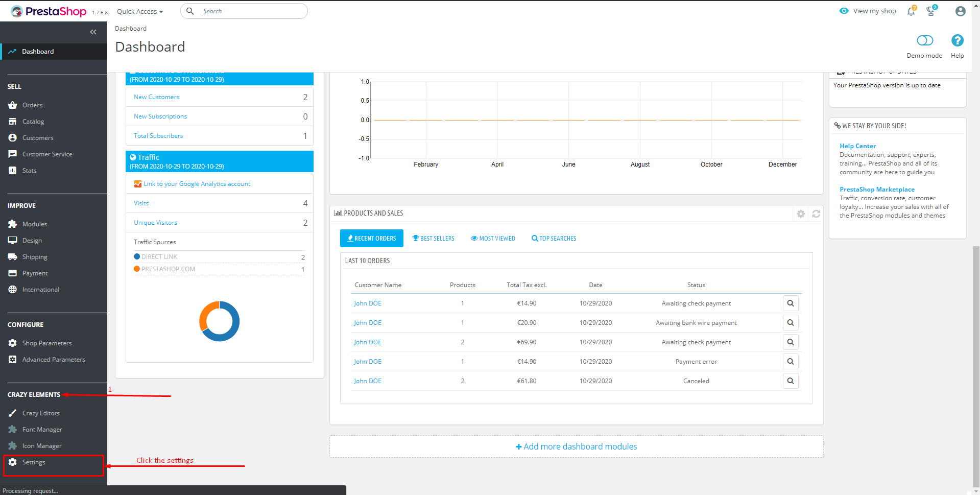This screenshot has width=980, height=495.
Task: View details of the canceled order
Action: point(790,381)
